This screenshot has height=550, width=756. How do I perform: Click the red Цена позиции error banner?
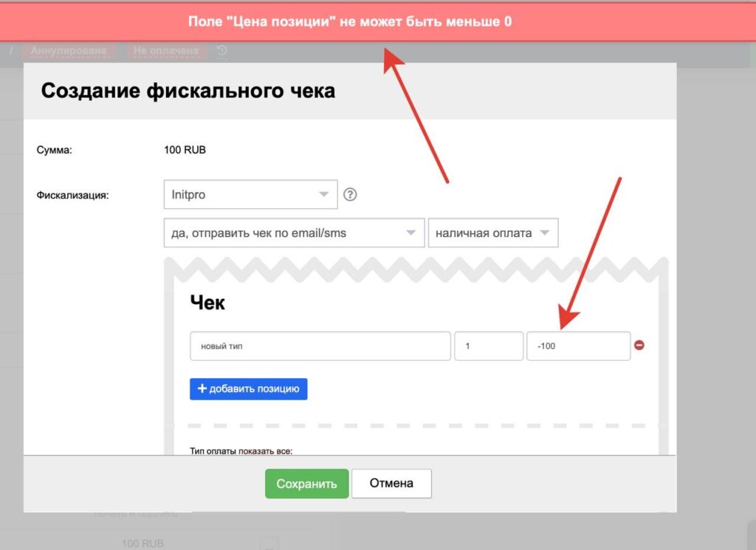coord(349,21)
